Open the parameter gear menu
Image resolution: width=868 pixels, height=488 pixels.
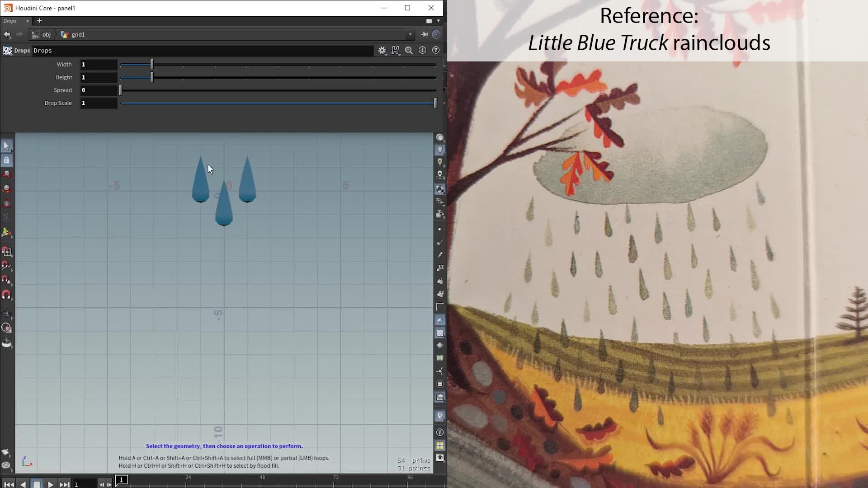coord(382,51)
